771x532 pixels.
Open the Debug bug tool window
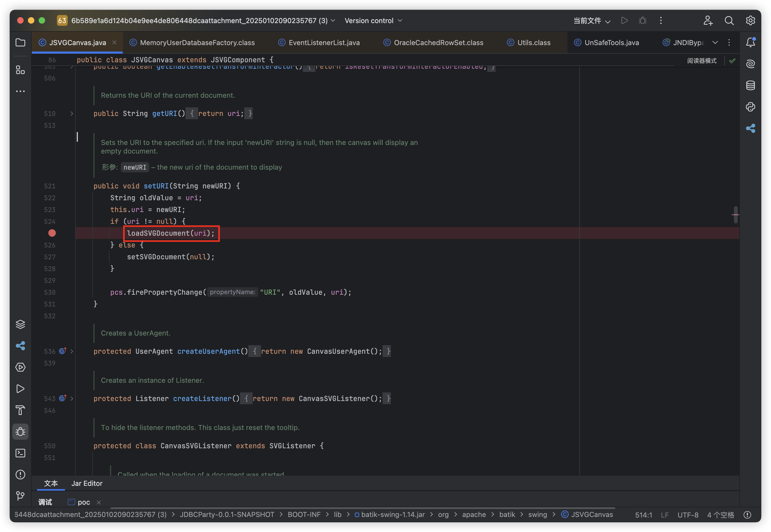click(20, 432)
